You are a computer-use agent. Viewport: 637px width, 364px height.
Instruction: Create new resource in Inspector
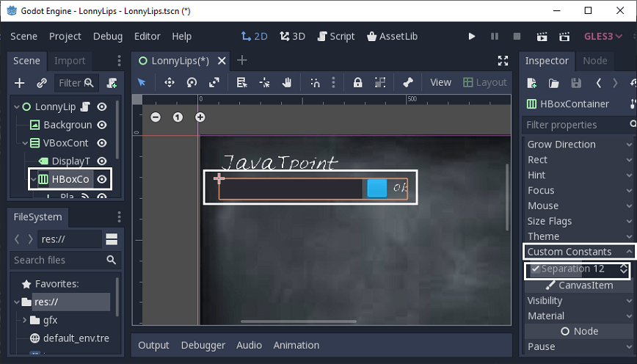(532, 83)
